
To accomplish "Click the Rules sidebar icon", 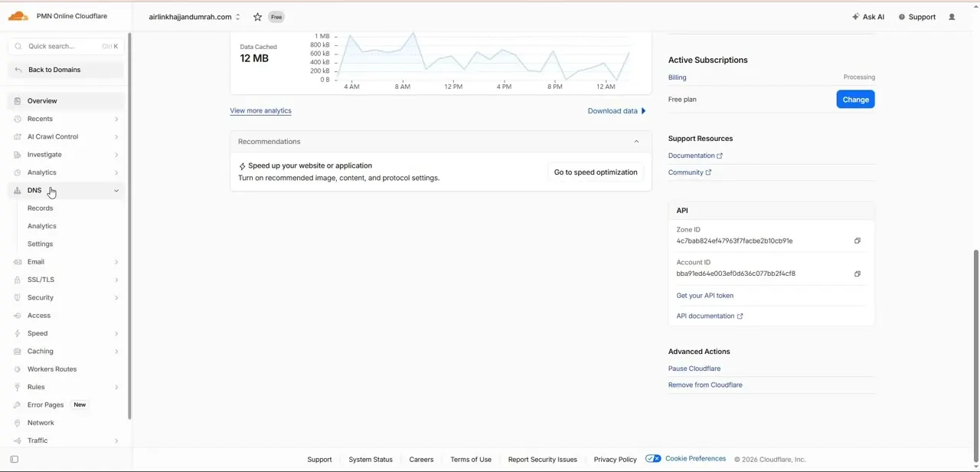I will click(x=17, y=387).
